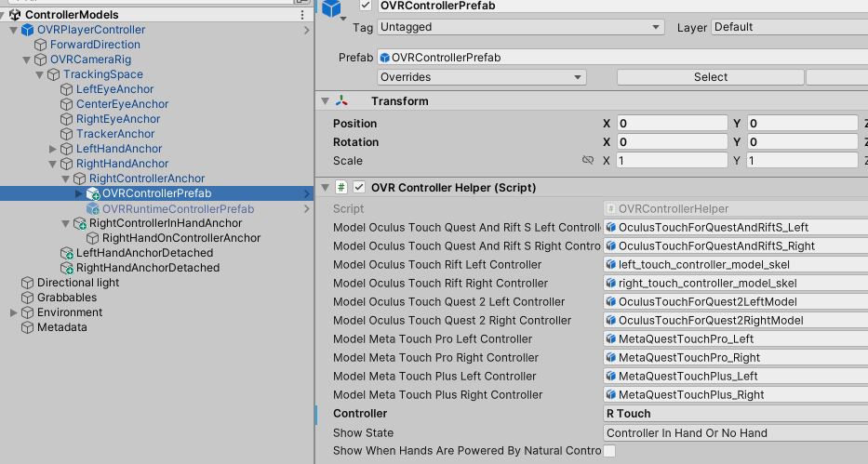This screenshot has width=868, height=464.
Task: Open the prefab Overrides dropdown
Action: pyautogui.click(x=482, y=77)
